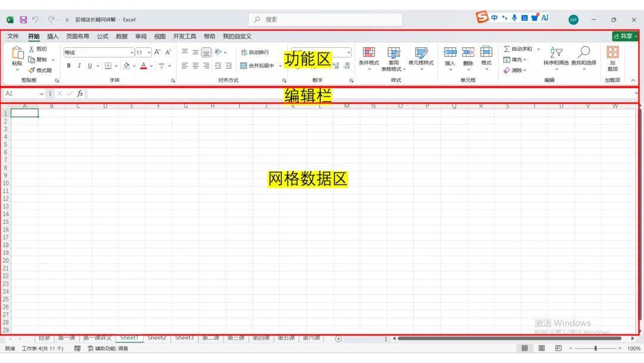Apply fill color with the paint bucket
The width and height of the screenshot is (644, 363).
click(x=126, y=66)
